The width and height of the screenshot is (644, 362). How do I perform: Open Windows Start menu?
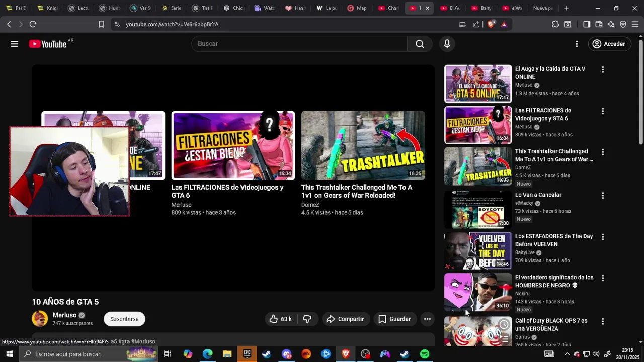click(x=10, y=354)
